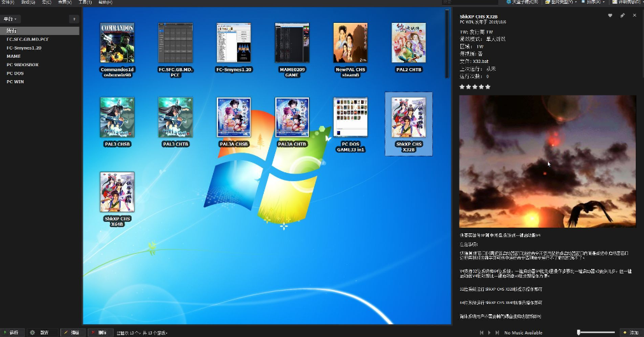Click the music play icon
644x337 pixels.
[x=489, y=333]
